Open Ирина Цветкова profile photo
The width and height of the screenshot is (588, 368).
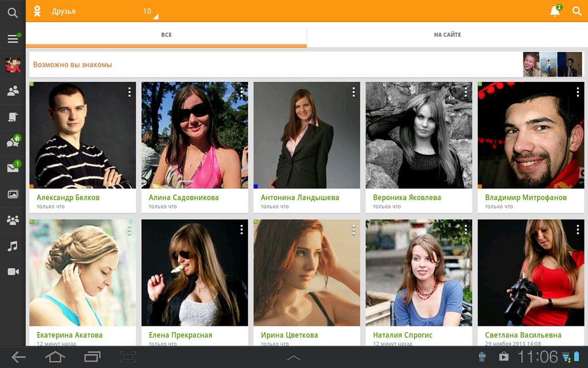[x=307, y=273]
